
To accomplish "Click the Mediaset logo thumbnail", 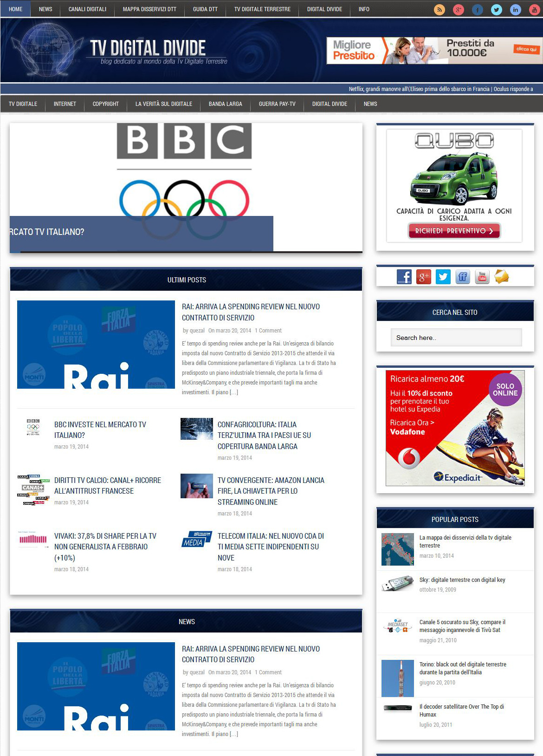I will pyautogui.click(x=398, y=626).
